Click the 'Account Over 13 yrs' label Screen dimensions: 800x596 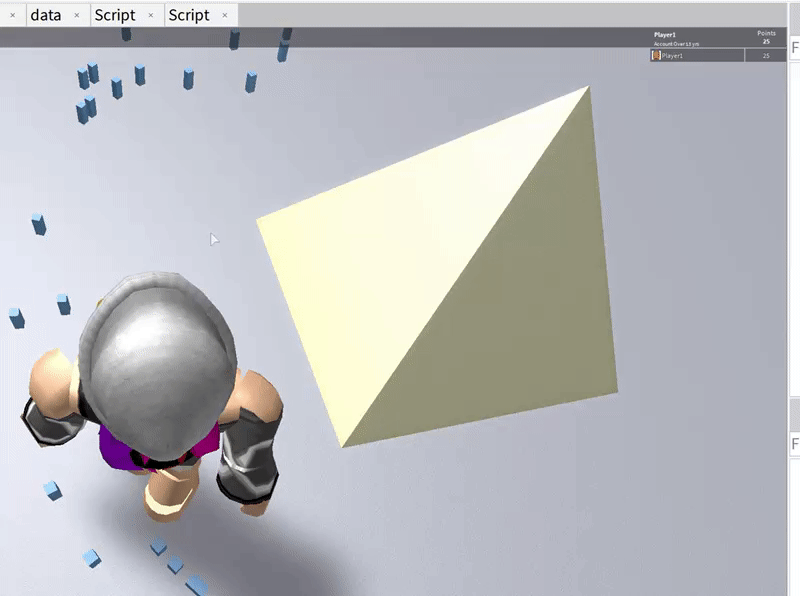coord(677,44)
